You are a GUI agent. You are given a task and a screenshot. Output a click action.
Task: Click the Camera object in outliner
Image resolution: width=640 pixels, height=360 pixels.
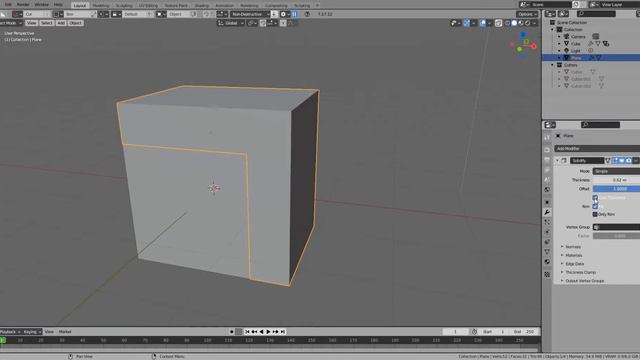click(x=578, y=37)
